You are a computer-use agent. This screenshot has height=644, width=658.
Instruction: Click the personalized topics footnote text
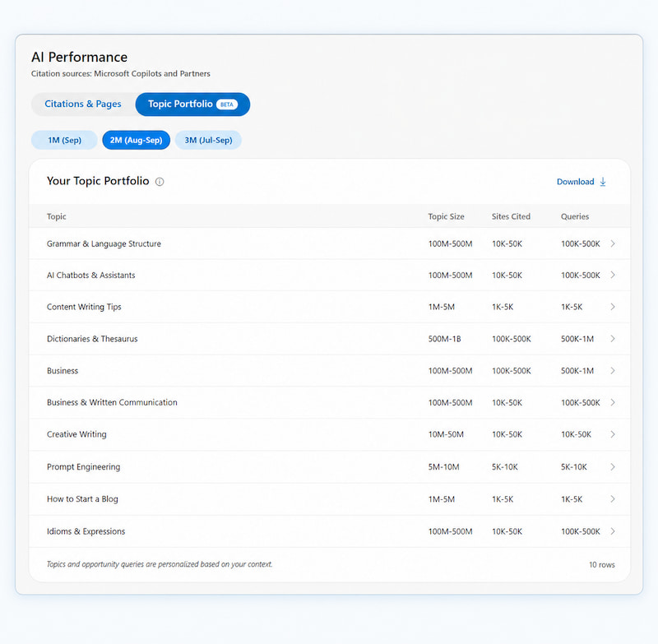coord(160,564)
